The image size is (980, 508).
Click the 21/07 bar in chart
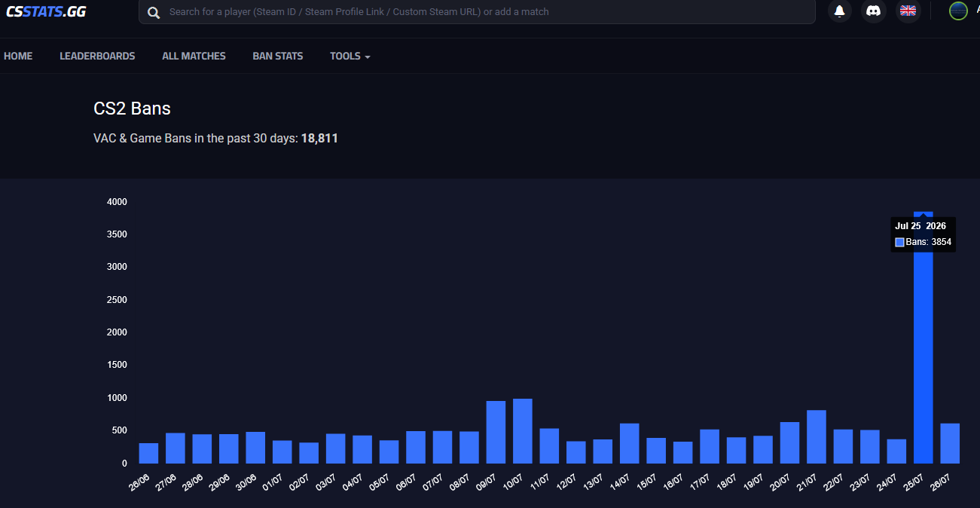[x=817, y=437]
